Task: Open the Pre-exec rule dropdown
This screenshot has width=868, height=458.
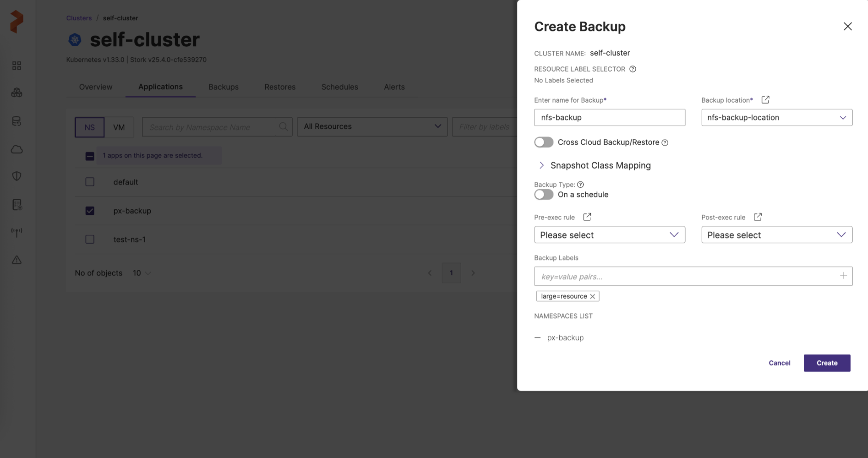Action: [609, 235]
